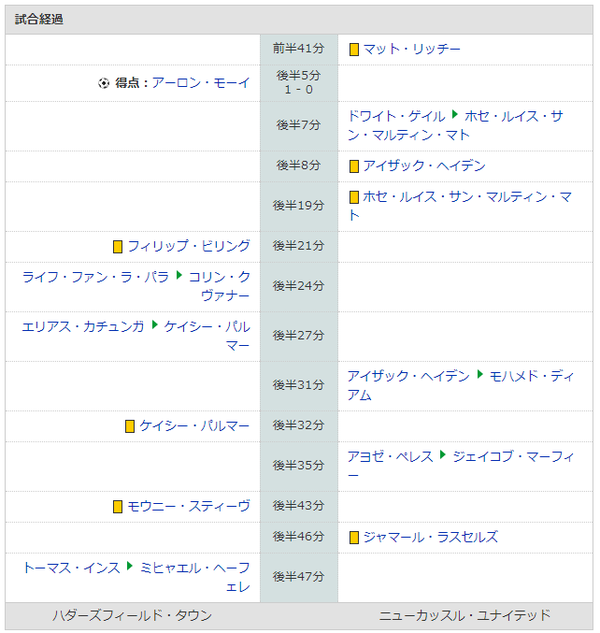Open ドワイト・ゲイル substitution link
Image resolution: width=600 pixels, height=633 pixels.
point(396,116)
